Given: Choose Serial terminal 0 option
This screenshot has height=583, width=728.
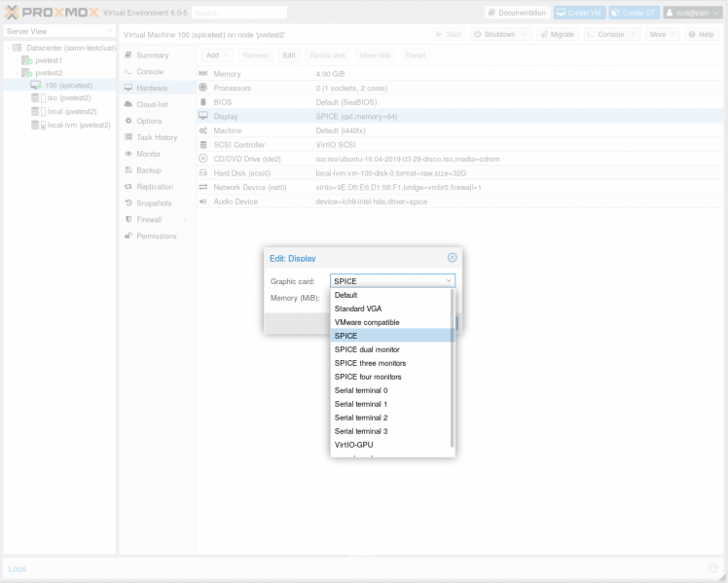Looking at the screenshot, I should pyautogui.click(x=391, y=390).
